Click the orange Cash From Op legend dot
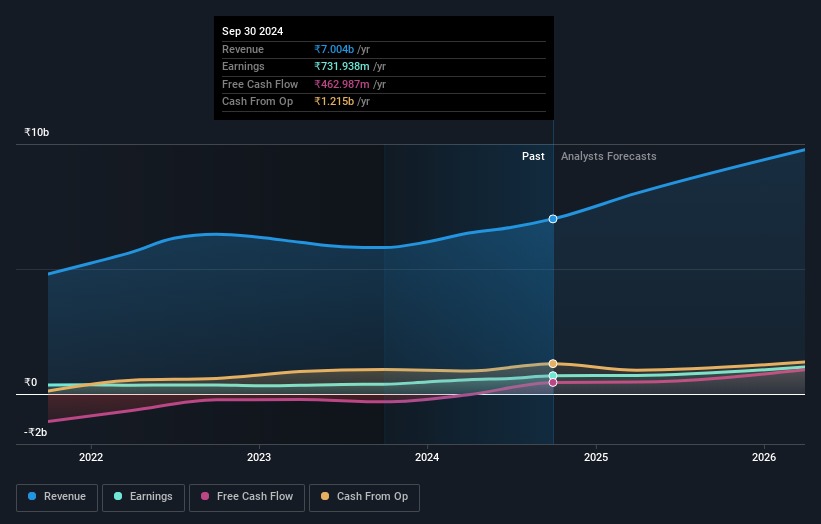 (x=325, y=496)
